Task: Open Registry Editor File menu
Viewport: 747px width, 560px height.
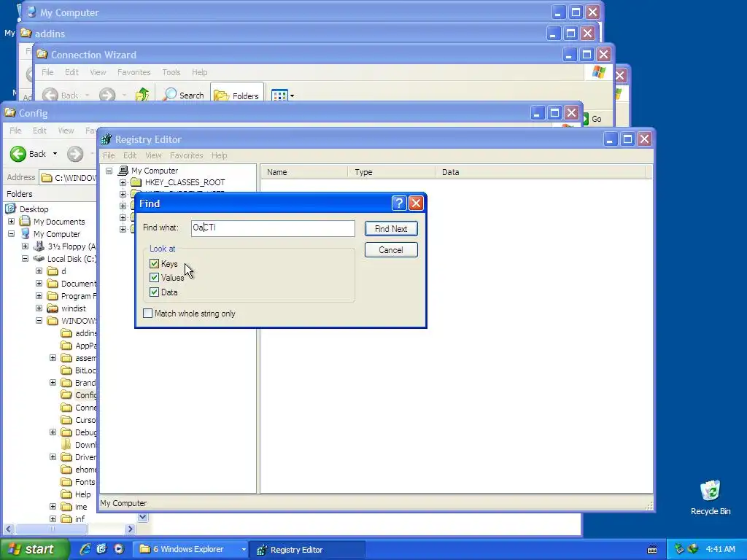Action: pyautogui.click(x=109, y=155)
